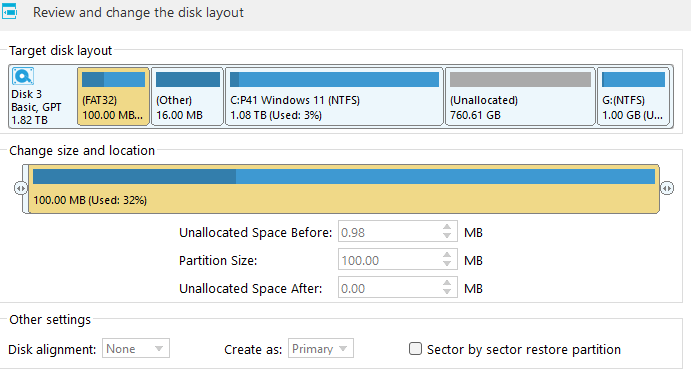Click the 'Review and change the disk layout' title
The height and width of the screenshot is (385, 691).
click(138, 12)
